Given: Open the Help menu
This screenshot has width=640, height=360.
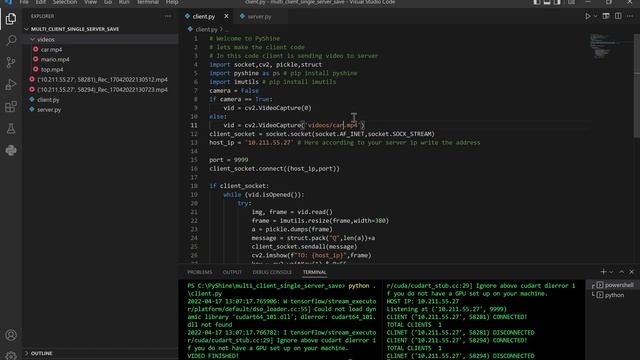Looking at the screenshot, I should pos(172,2).
